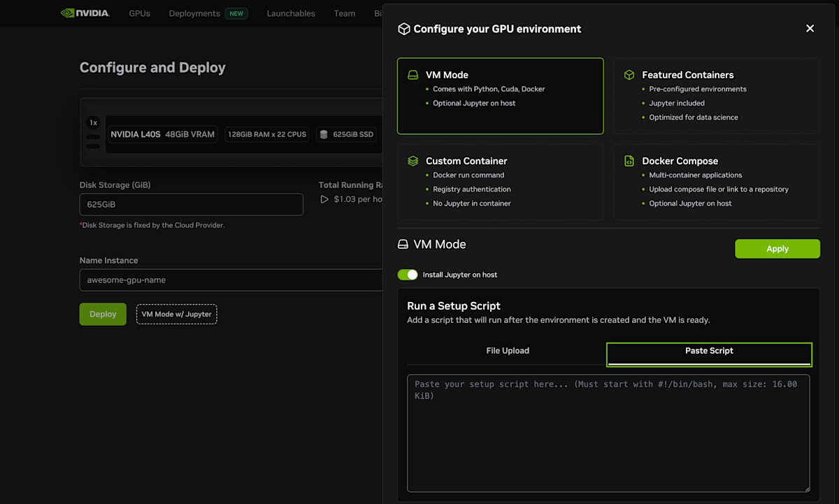The height and width of the screenshot is (504, 839).
Task: Close the GPU environment configuration panel
Action: click(x=810, y=29)
